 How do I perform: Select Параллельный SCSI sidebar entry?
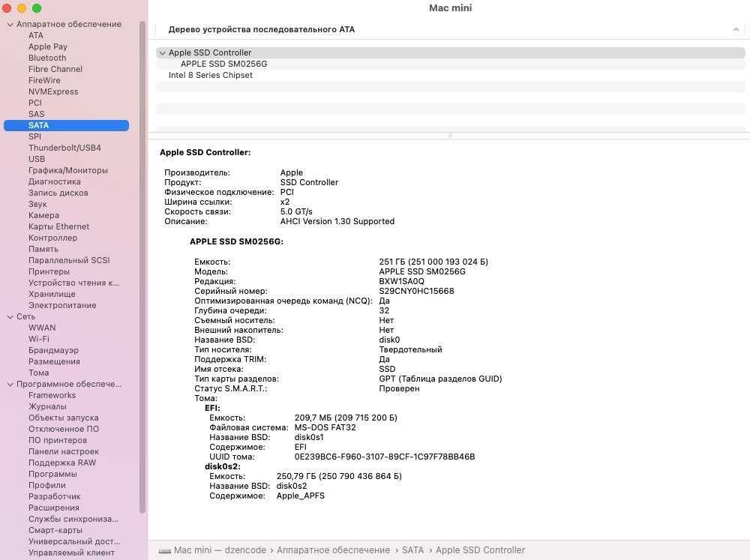click(x=69, y=260)
